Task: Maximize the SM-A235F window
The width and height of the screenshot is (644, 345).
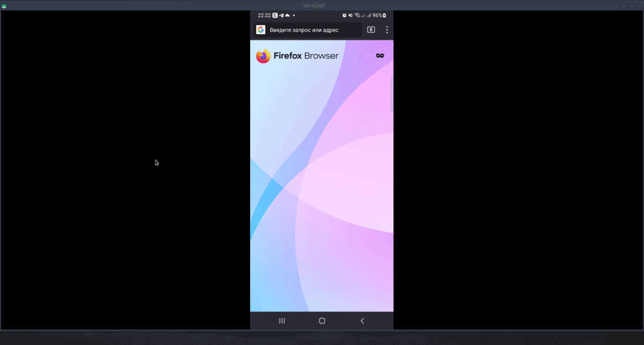Action: coord(632,5)
